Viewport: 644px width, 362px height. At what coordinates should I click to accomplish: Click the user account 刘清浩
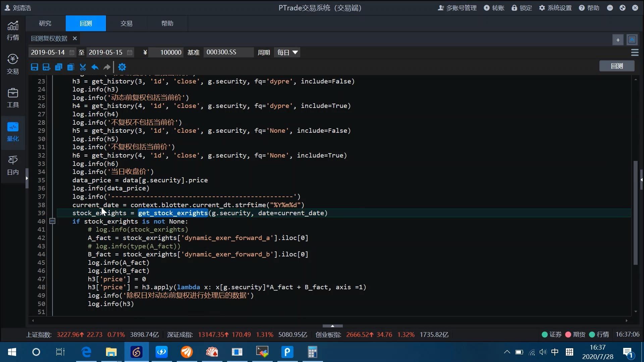[x=18, y=8]
